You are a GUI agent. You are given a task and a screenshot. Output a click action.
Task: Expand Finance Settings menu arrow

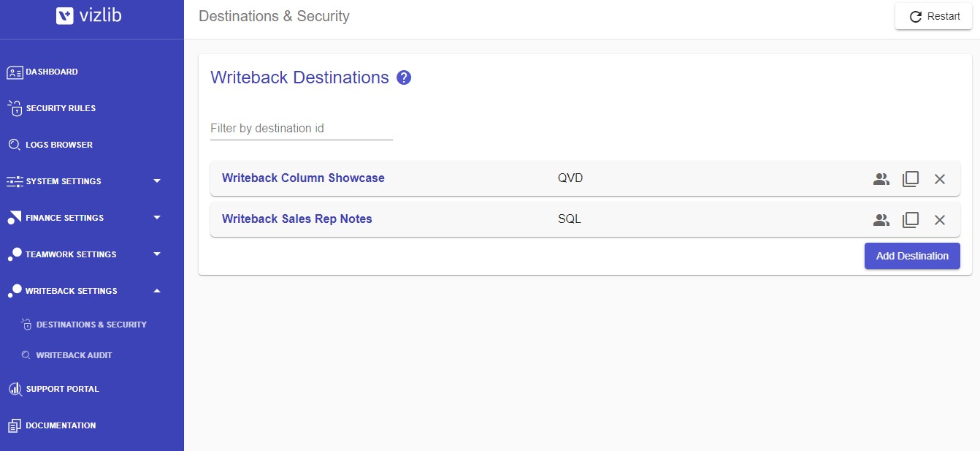coord(157,218)
